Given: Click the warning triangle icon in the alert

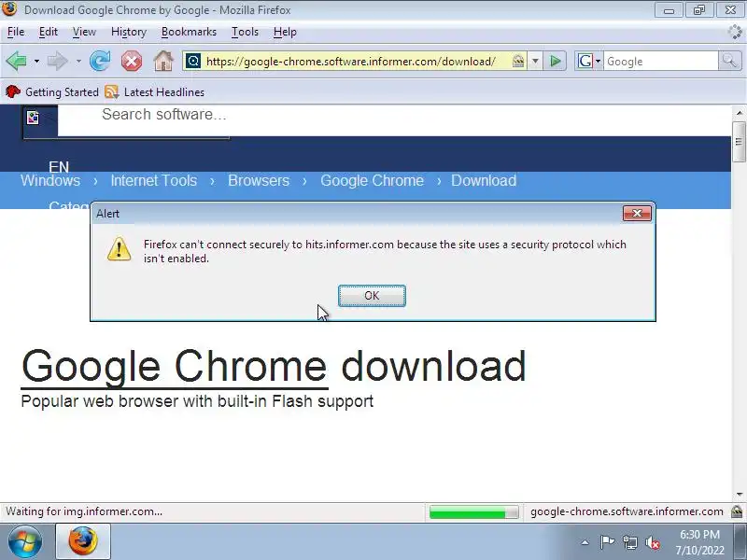Looking at the screenshot, I should (x=120, y=249).
